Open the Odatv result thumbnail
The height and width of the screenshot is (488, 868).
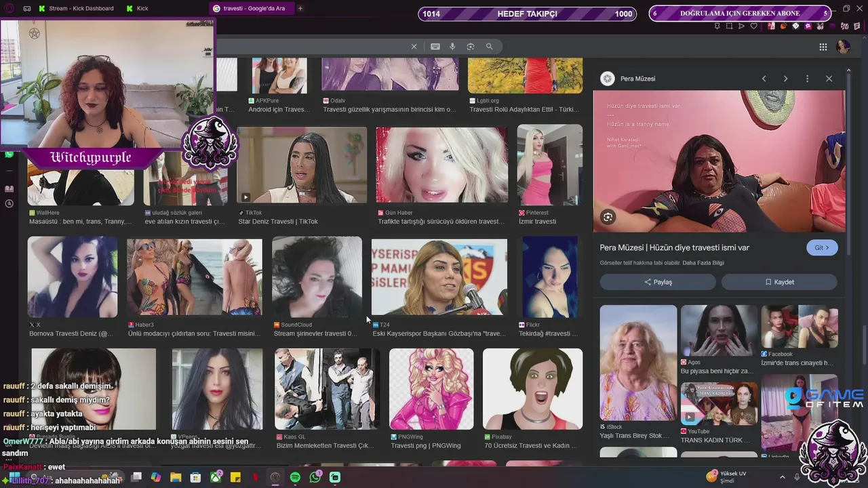[390, 75]
